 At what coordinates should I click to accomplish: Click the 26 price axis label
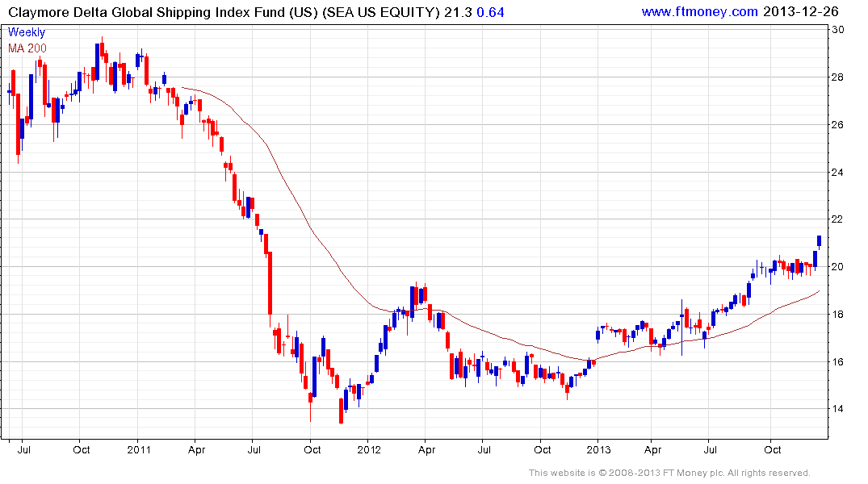pos(837,124)
